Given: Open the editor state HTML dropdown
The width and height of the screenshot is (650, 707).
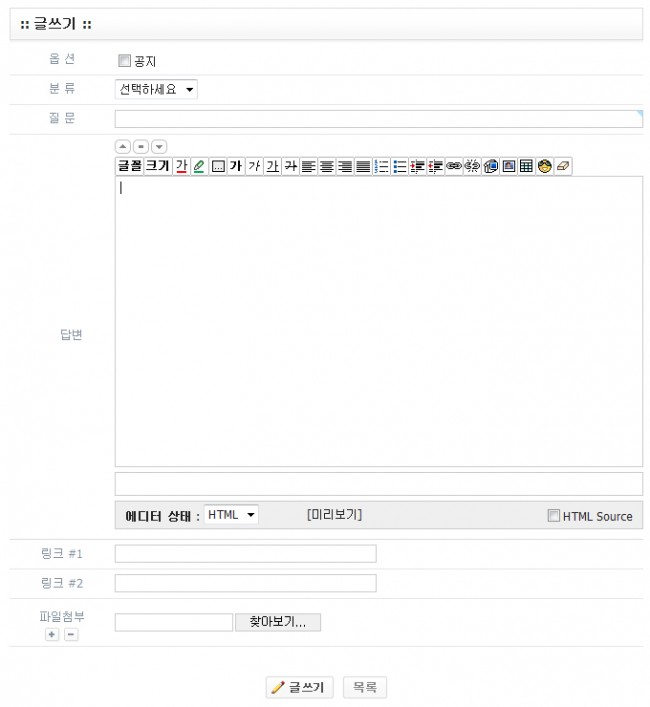Looking at the screenshot, I should pyautogui.click(x=231, y=514).
